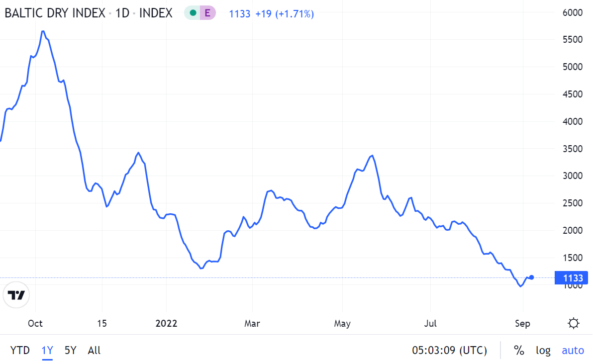Select the 1Y time range

47,350
